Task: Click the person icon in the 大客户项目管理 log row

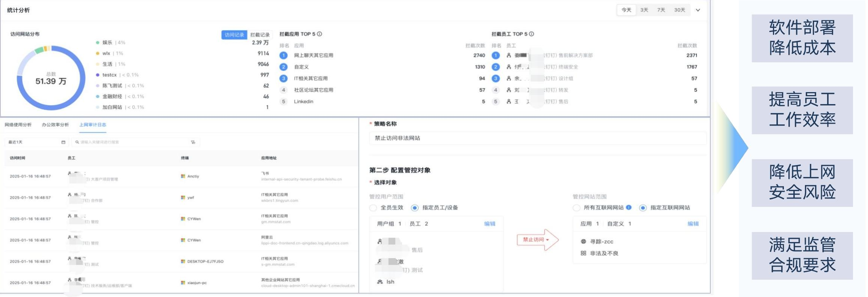Action: tap(69, 173)
